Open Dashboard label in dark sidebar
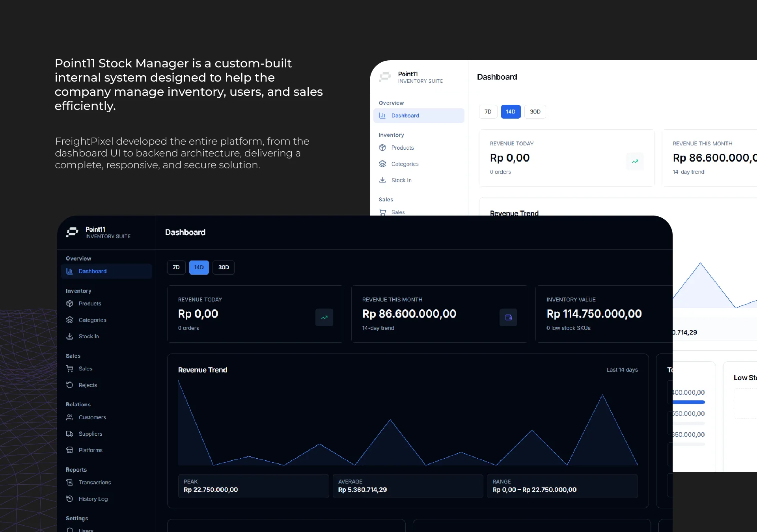Image resolution: width=757 pixels, height=532 pixels. coord(93,271)
